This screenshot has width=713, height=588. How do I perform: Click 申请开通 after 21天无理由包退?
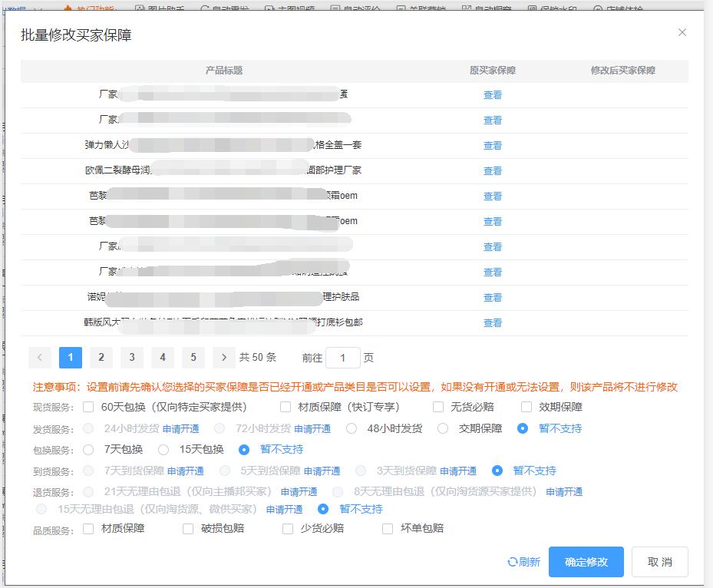[x=299, y=492]
